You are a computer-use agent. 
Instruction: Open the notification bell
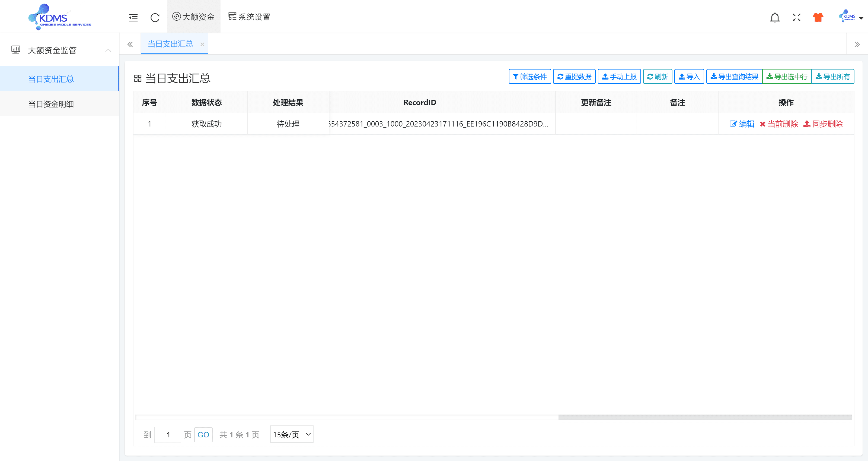click(775, 18)
